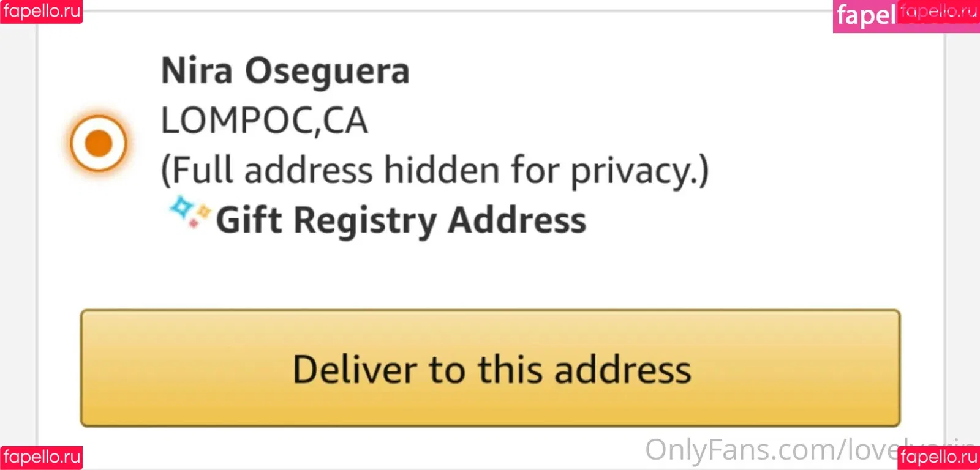Click the Full address hidden for privacy note
Image resolution: width=980 pixels, height=470 pixels.
pyautogui.click(x=434, y=170)
